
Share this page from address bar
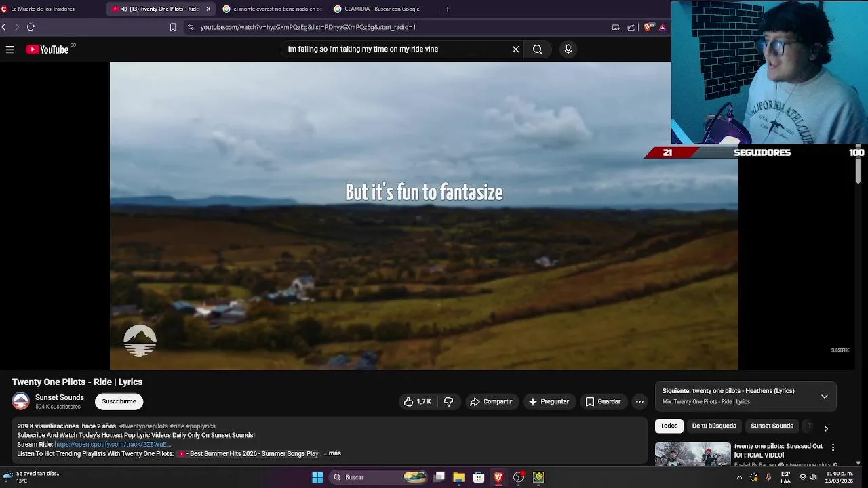pyautogui.click(x=631, y=27)
